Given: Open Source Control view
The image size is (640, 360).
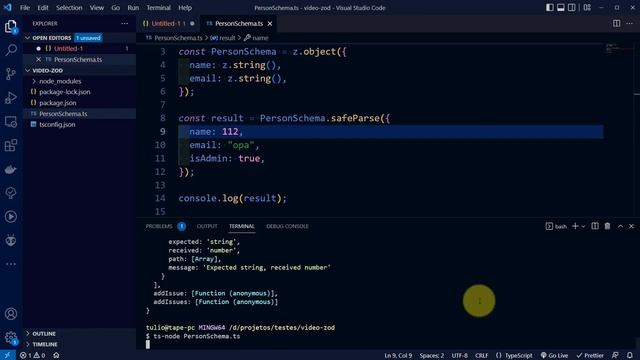Looking at the screenshot, I should pos(11,74).
